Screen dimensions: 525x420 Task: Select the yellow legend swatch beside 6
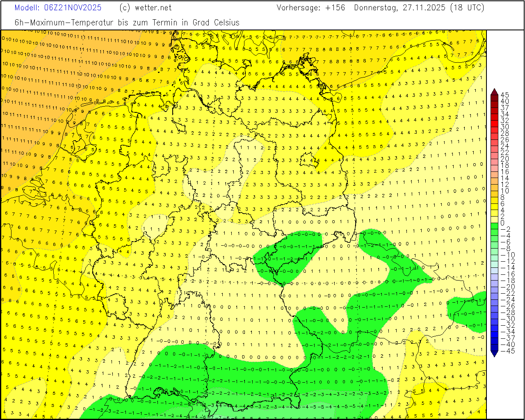[494, 203]
